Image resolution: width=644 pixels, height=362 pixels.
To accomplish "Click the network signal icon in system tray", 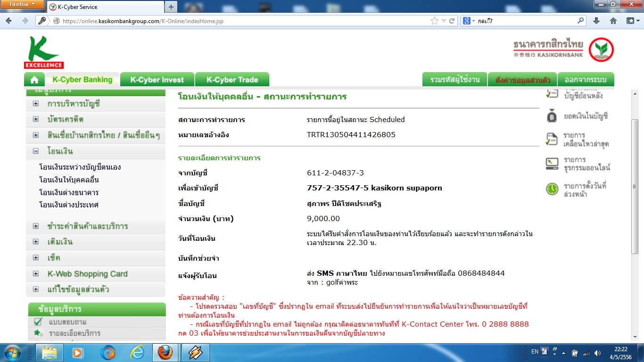I will tap(586, 353).
